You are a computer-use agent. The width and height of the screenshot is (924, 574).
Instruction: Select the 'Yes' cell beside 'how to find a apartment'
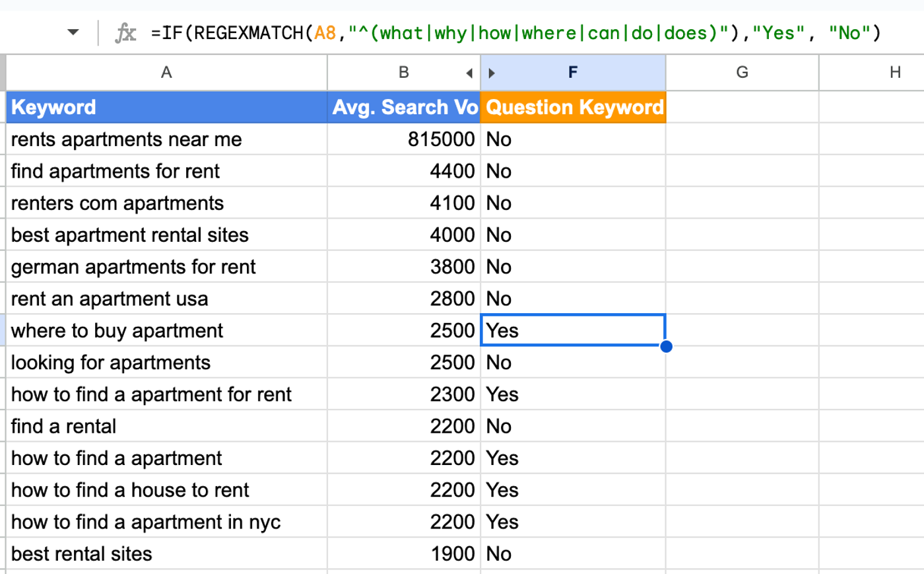(573, 458)
